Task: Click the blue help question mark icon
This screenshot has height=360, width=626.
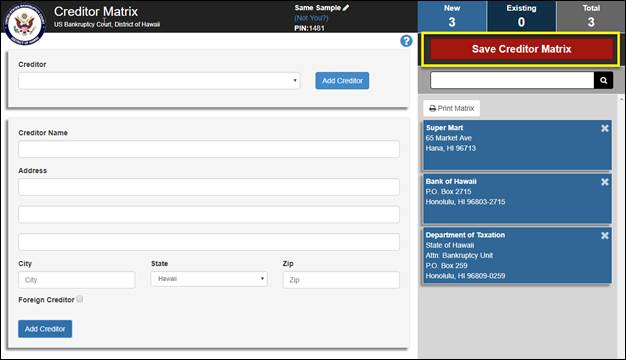Action: pyautogui.click(x=406, y=41)
